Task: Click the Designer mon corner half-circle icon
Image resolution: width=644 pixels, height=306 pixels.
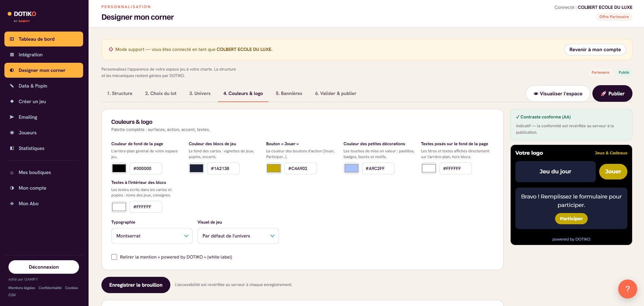Action: click(12, 70)
